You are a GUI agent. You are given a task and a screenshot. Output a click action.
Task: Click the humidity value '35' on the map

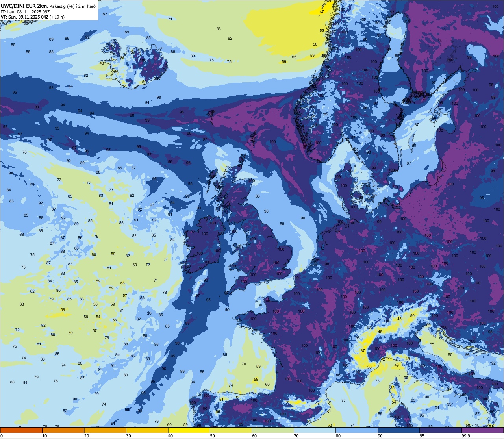392,388
